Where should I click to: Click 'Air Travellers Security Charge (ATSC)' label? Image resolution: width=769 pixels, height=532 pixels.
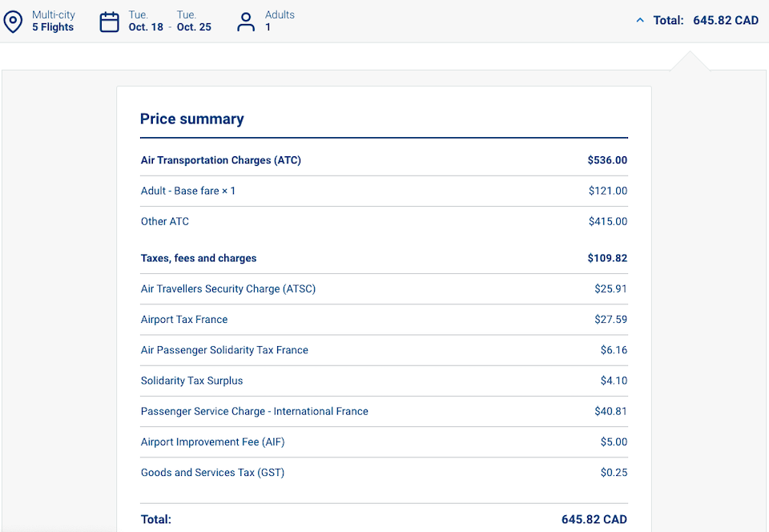pyautogui.click(x=228, y=288)
